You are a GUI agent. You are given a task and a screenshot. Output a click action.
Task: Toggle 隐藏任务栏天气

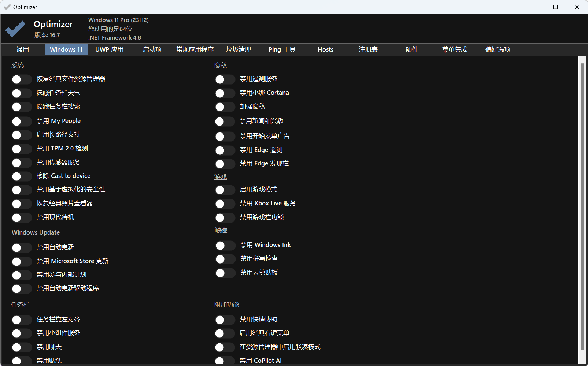tap(21, 93)
